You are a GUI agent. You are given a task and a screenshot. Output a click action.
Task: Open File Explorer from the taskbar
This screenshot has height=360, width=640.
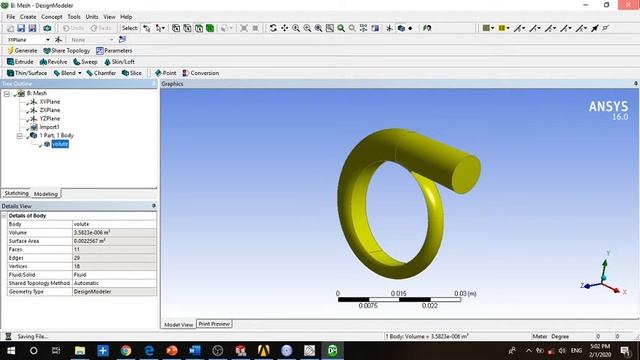click(80, 351)
